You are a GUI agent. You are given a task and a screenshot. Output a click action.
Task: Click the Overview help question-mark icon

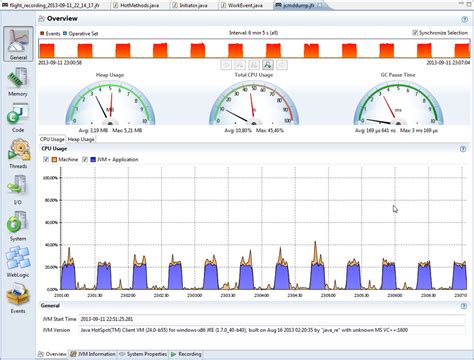(x=464, y=19)
